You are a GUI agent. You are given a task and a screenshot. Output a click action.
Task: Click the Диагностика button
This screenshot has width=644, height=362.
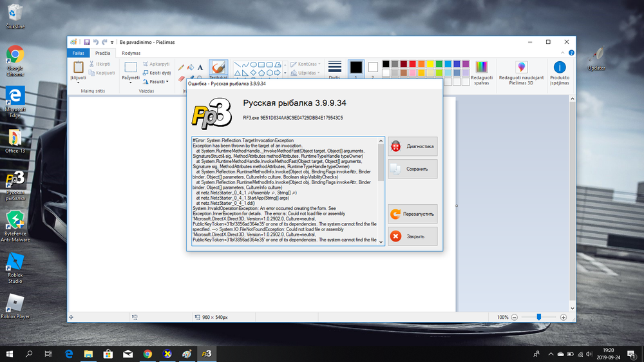point(413,146)
